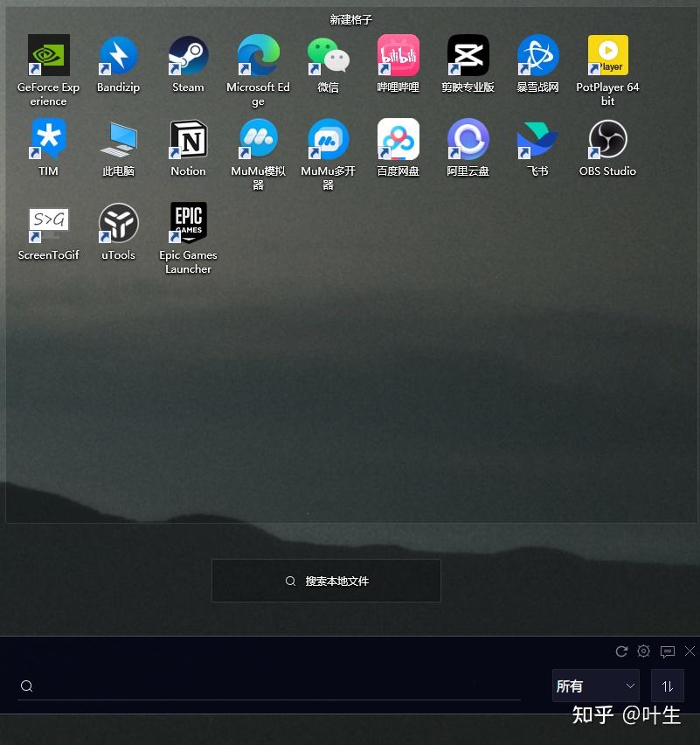Close the bottom search panel
700x745 pixels.
690,651
